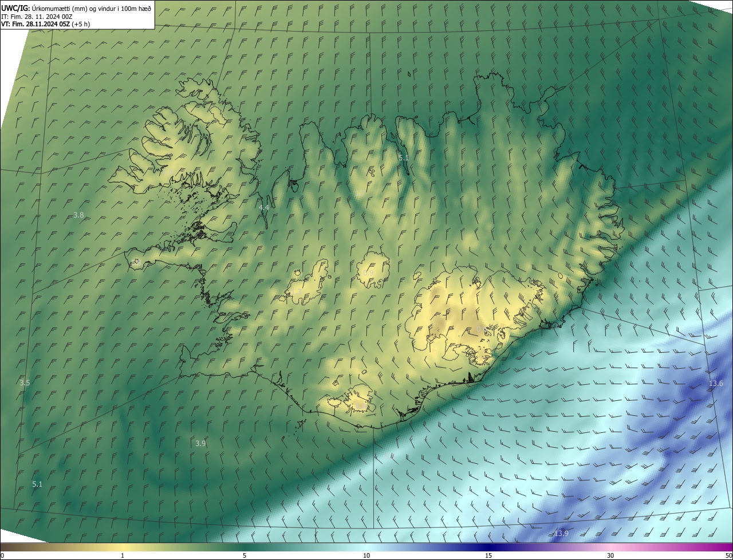Click the colour scale tick label "50"
The width and height of the screenshot is (733, 560).
728,555
